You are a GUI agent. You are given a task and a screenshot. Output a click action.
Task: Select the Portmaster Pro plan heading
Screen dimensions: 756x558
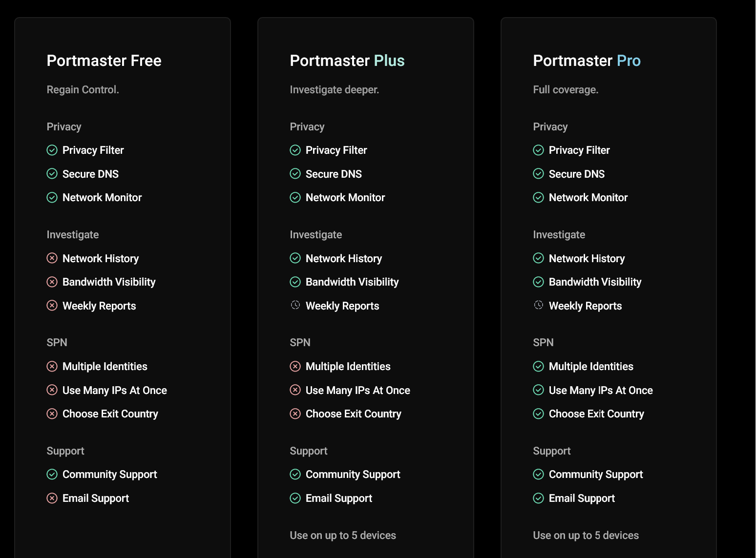587,61
